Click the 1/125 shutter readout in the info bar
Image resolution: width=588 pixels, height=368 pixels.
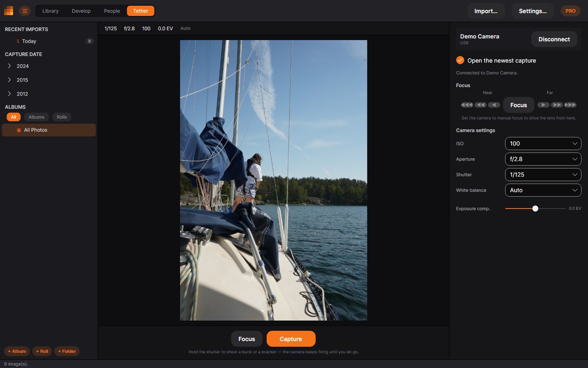point(111,29)
